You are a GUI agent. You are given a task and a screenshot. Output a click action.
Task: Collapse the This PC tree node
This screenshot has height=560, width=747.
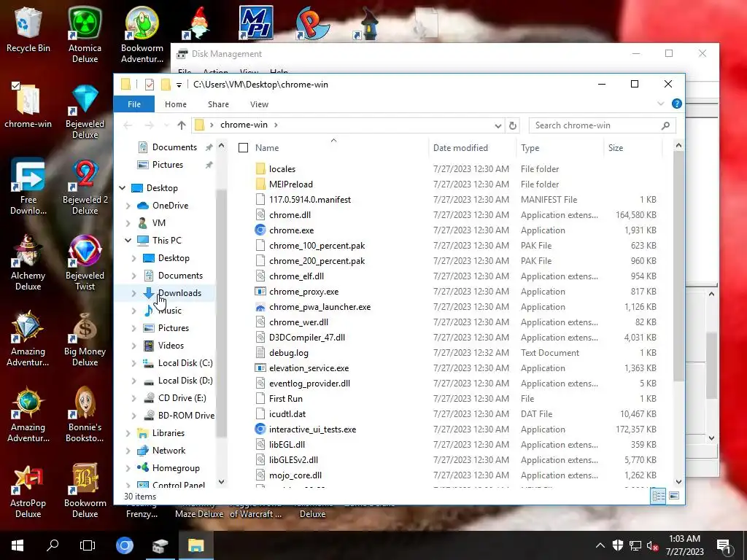128,240
